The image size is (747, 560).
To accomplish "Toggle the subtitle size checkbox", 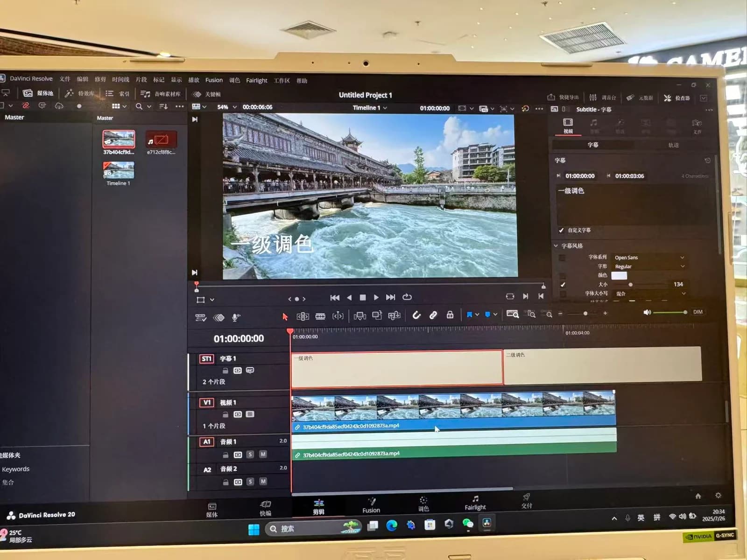I will click(563, 284).
